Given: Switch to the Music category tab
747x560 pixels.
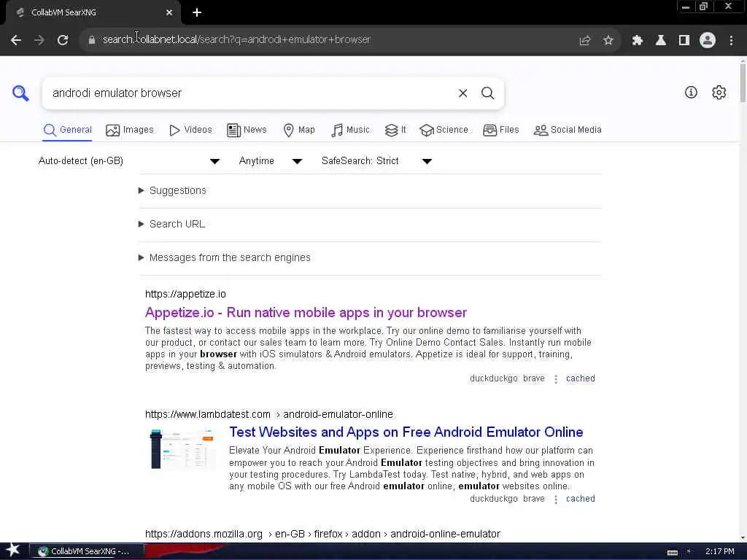Looking at the screenshot, I should point(350,130).
